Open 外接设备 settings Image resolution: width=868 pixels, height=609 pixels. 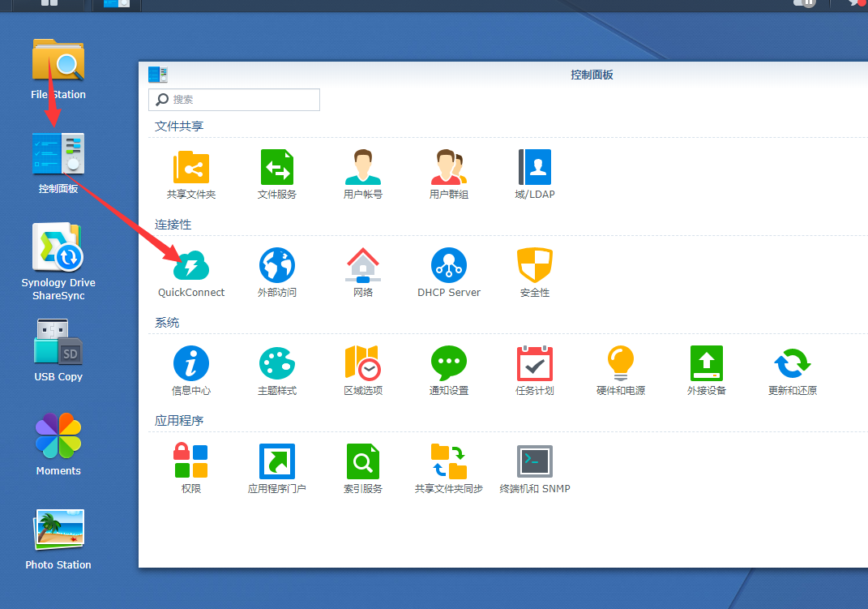point(707,371)
